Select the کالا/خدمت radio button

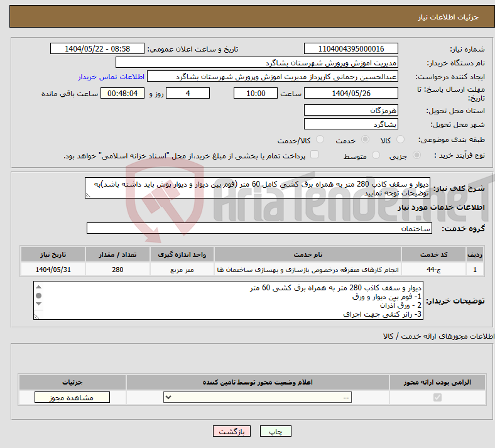pos(320,139)
